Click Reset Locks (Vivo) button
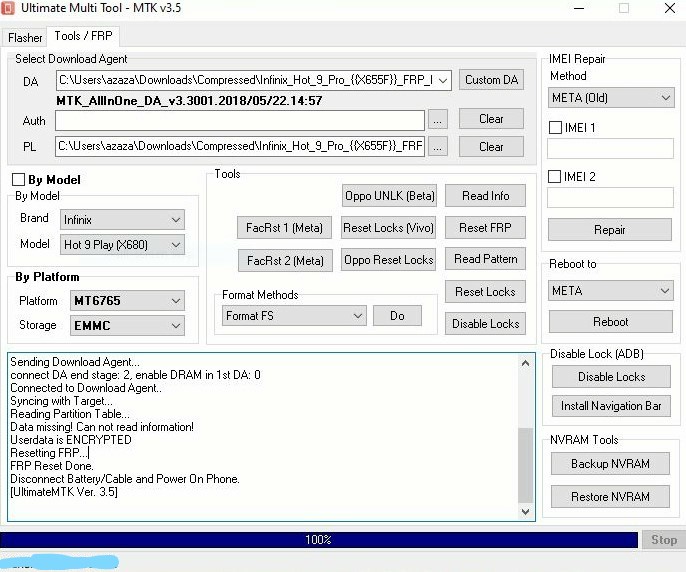Viewport: 686px width, 572px height. point(388,228)
